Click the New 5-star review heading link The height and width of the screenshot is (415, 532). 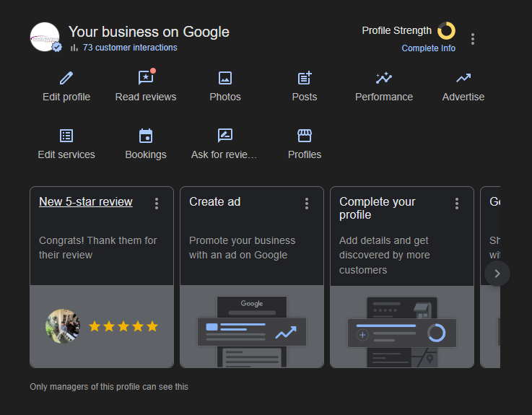(x=86, y=202)
